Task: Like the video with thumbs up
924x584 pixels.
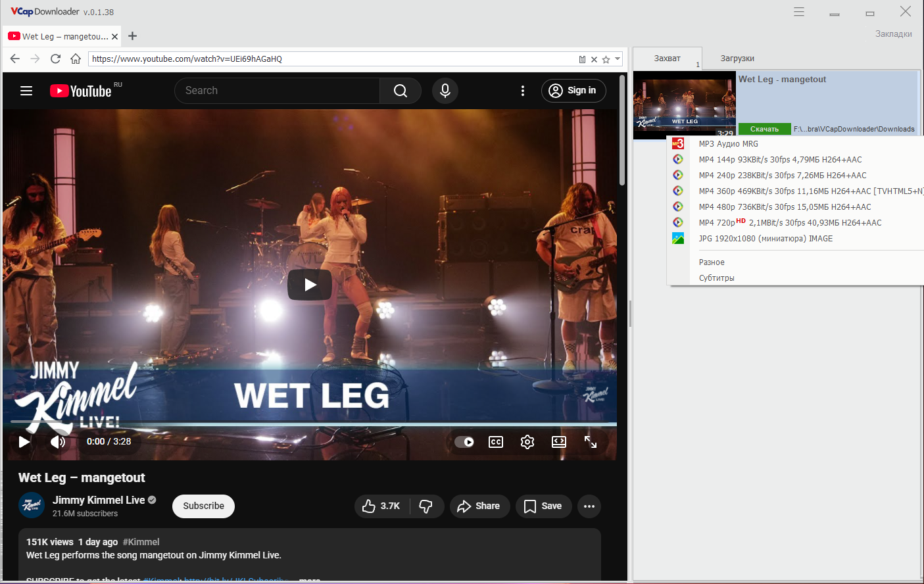Action: (382, 506)
